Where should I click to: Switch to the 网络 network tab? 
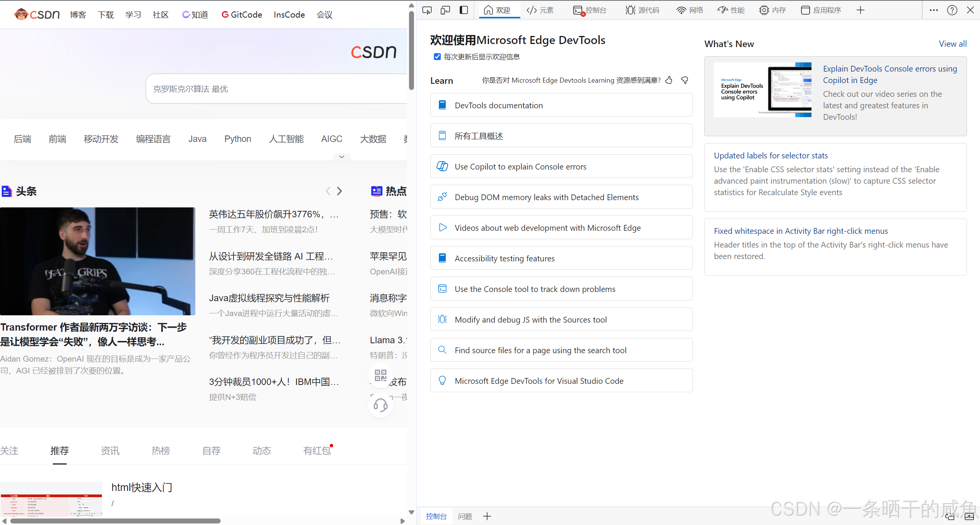[690, 10]
